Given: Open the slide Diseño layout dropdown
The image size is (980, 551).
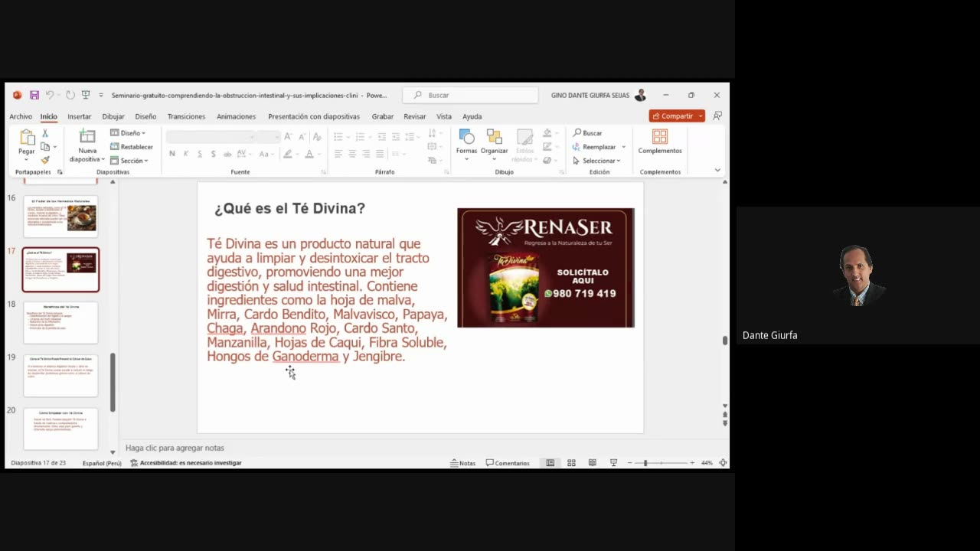Looking at the screenshot, I should click(x=128, y=133).
